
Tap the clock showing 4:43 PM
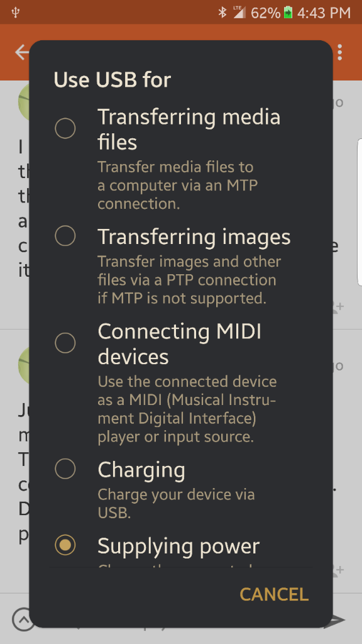pyautogui.click(x=324, y=13)
